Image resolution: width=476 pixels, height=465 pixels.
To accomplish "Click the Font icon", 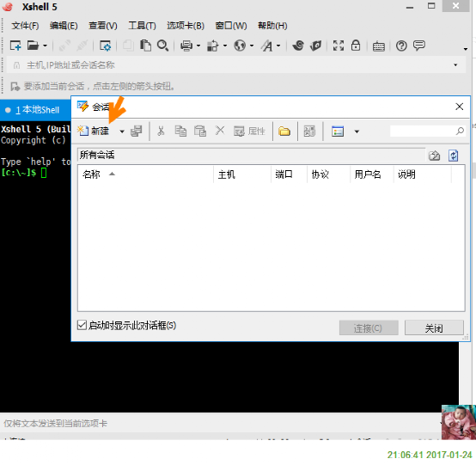I will pos(267,46).
